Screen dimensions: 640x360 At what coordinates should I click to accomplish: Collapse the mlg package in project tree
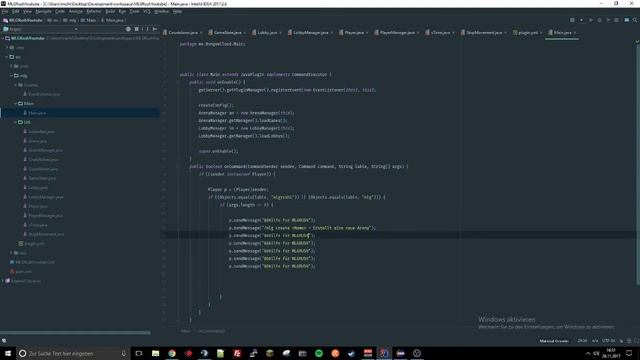(11, 76)
